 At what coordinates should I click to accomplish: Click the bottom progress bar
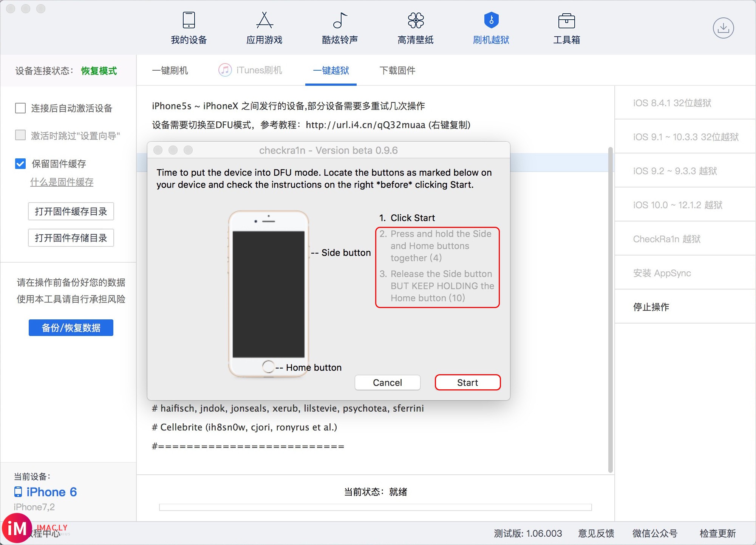point(376,507)
